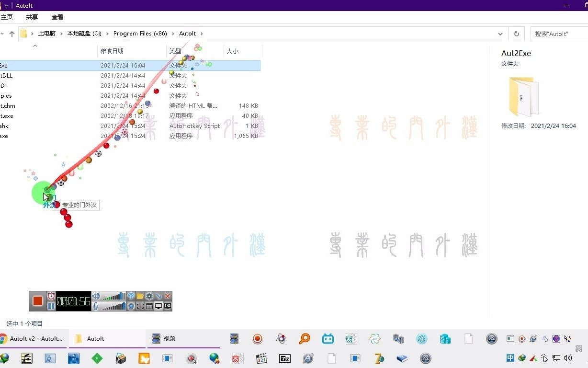
Task: Open the recorder's alarm timer icon
Action: pos(50,296)
